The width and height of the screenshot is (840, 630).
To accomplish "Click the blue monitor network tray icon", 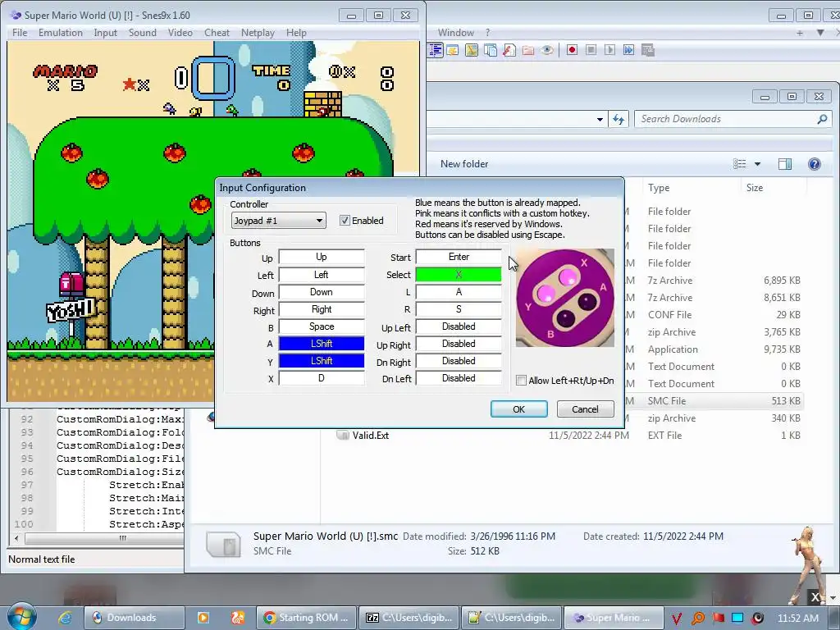I will (x=737, y=618).
